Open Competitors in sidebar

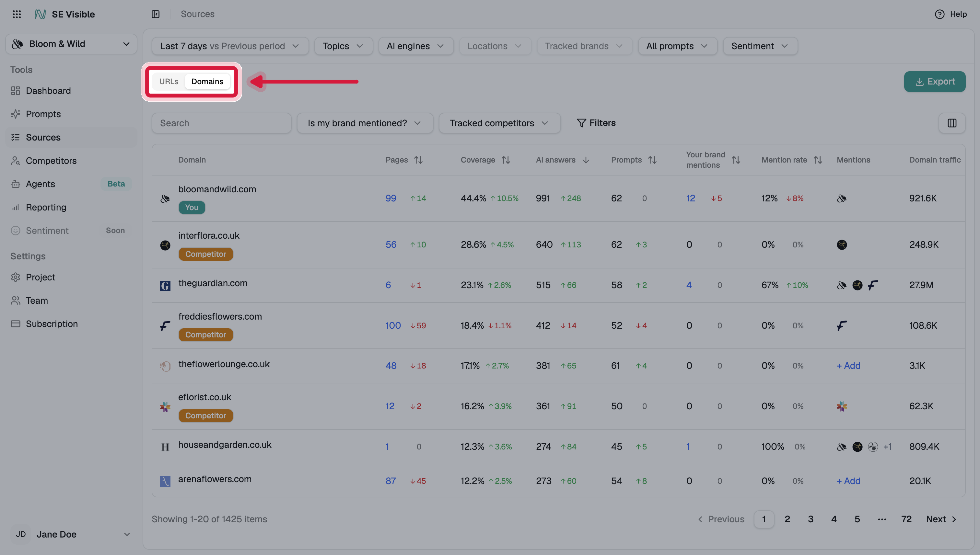[71, 161]
